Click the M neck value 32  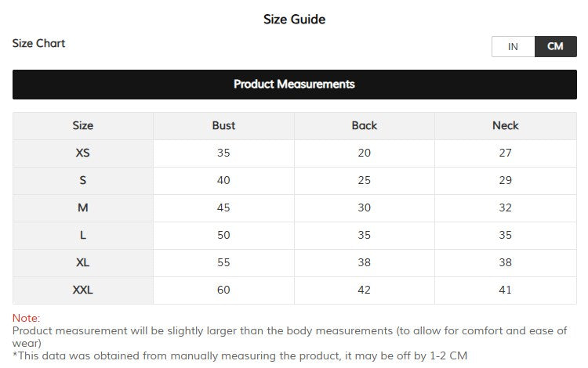click(505, 207)
